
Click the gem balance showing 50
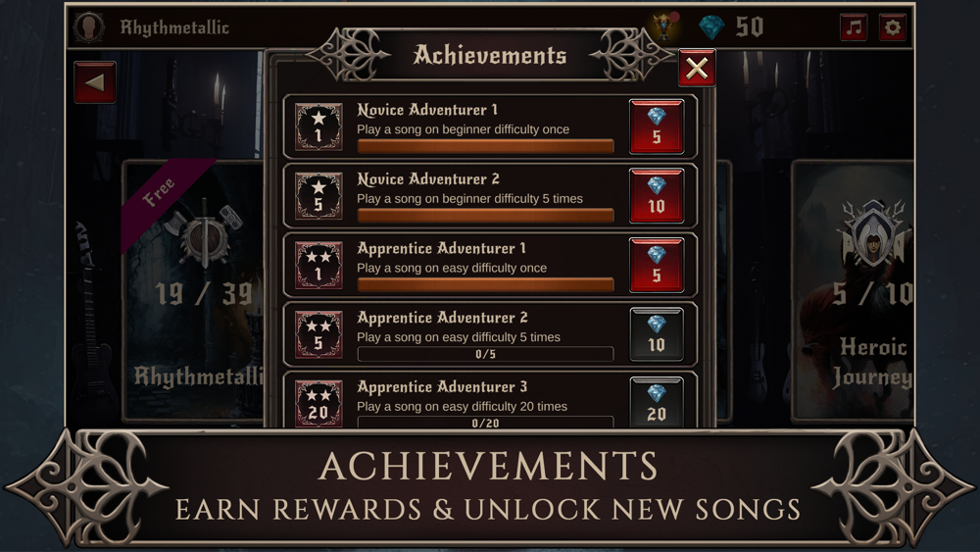[x=750, y=26]
